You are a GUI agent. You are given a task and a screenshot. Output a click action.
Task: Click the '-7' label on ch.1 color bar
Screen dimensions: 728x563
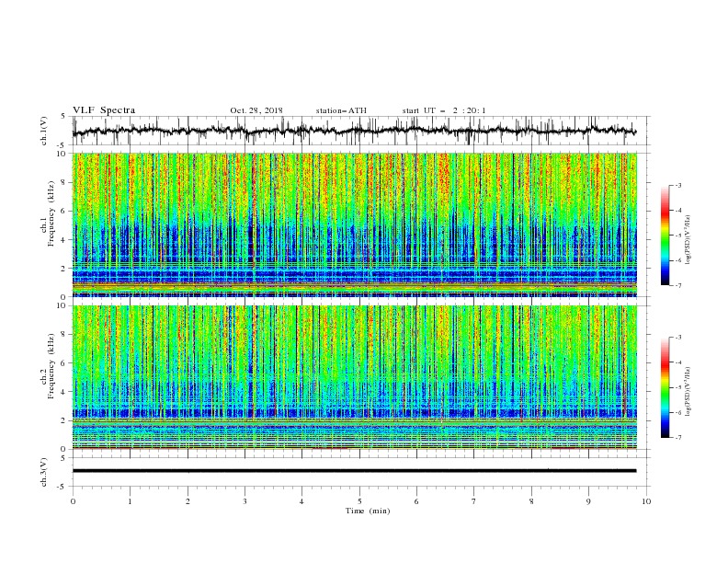[x=677, y=286]
